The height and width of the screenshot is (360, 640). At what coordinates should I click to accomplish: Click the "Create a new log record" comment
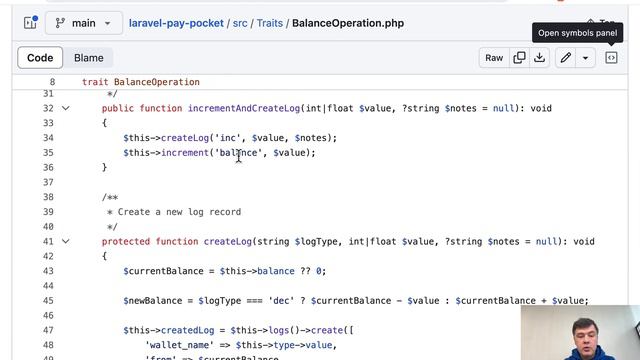[x=179, y=212]
